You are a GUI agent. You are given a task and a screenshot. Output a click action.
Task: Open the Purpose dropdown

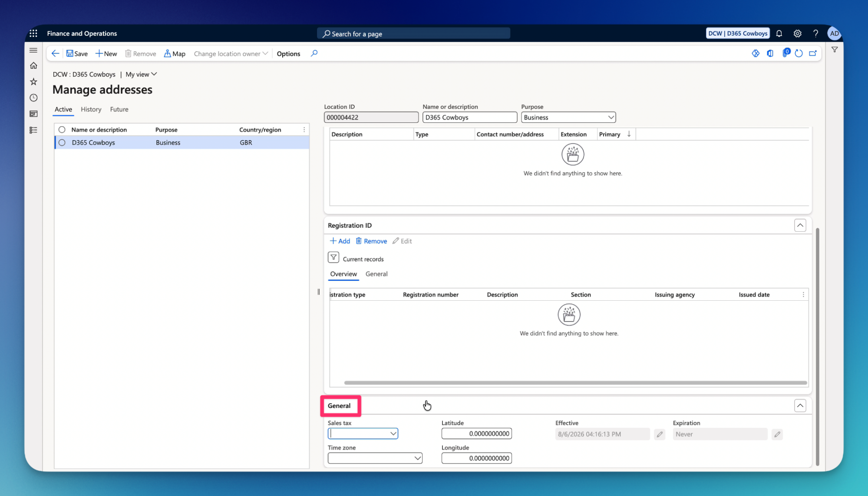coord(611,117)
